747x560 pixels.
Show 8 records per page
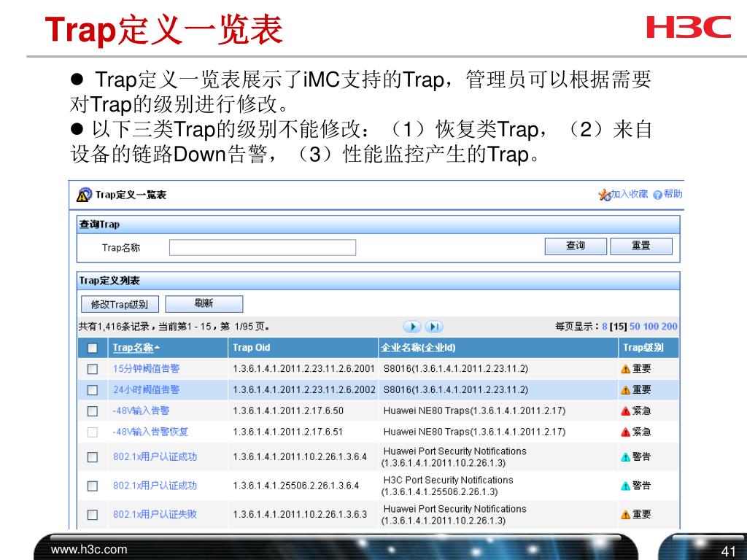click(x=605, y=327)
